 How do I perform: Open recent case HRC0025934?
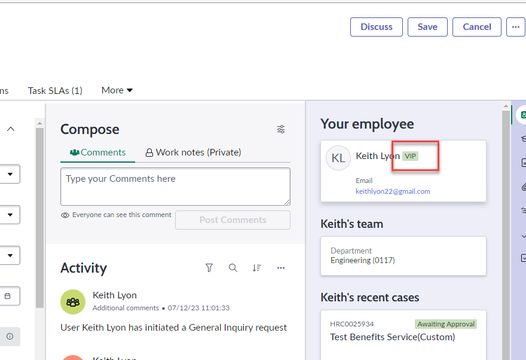coord(352,324)
